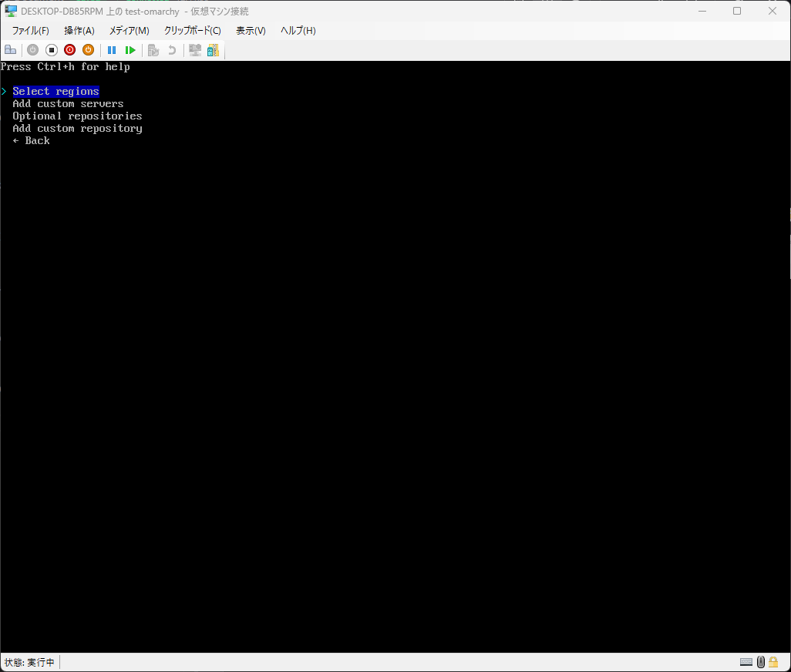This screenshot has height=672, width=791.
Task: Click the '状態: 実行中' status text
Action: pyautogui.click(x=29, y=662)
